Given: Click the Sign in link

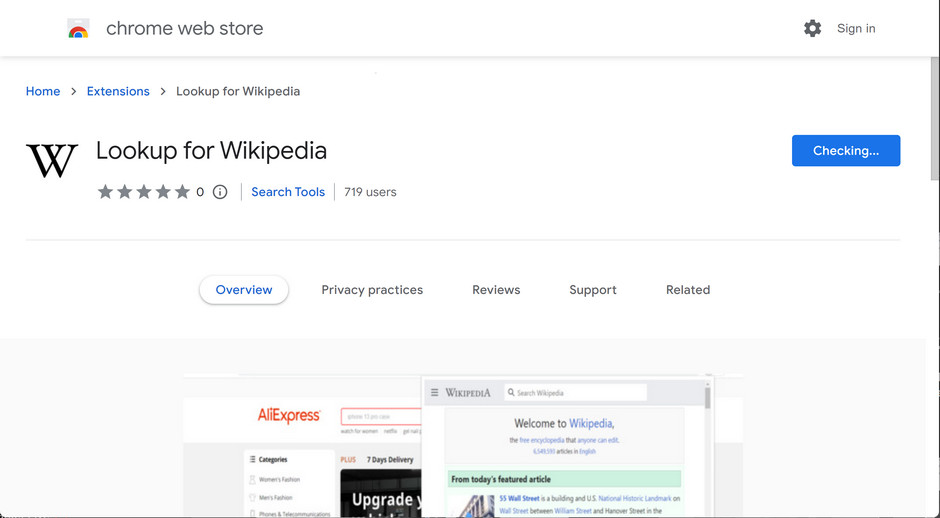Looking at the screenshot, I should tap(856, 29).
